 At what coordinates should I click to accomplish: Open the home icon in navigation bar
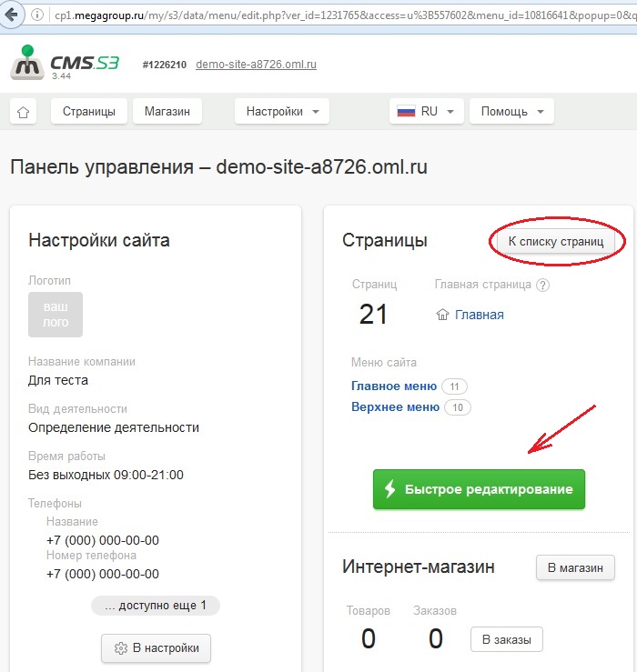click(23, 112)
